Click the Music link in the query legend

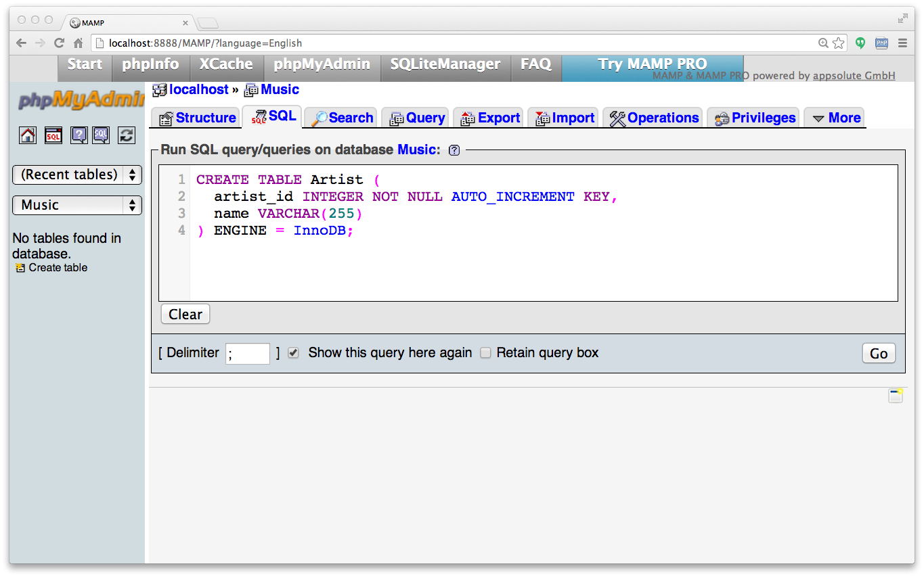pos(416,149)
